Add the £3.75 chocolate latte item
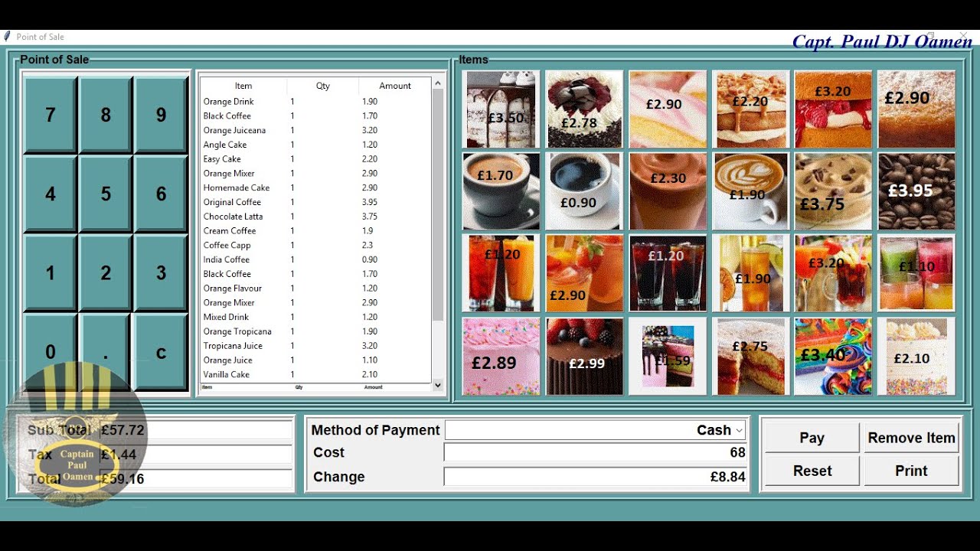980x551 pixels. click(833, 191)
